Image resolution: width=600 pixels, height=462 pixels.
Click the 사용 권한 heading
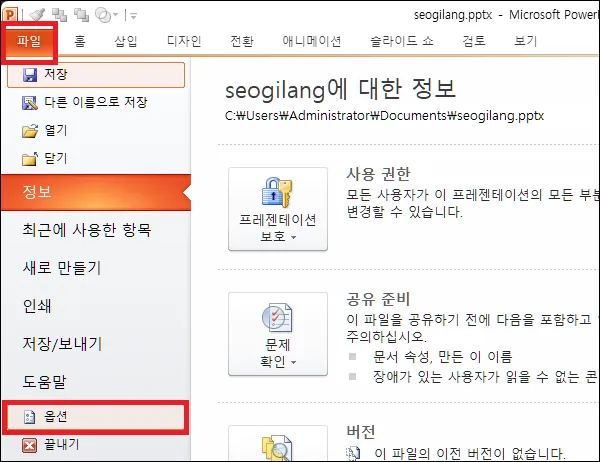(378, 174)
